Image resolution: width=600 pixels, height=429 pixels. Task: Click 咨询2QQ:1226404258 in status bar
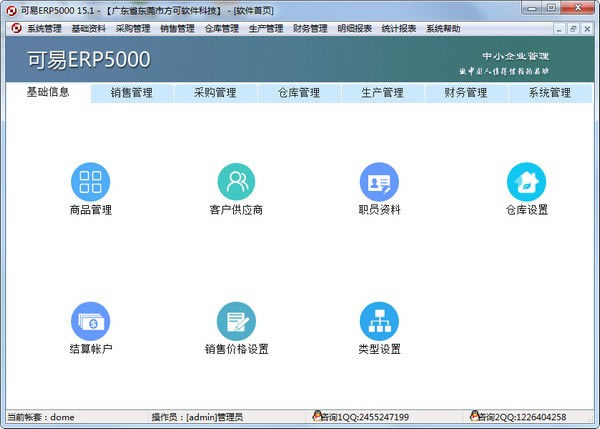point(523,417)
